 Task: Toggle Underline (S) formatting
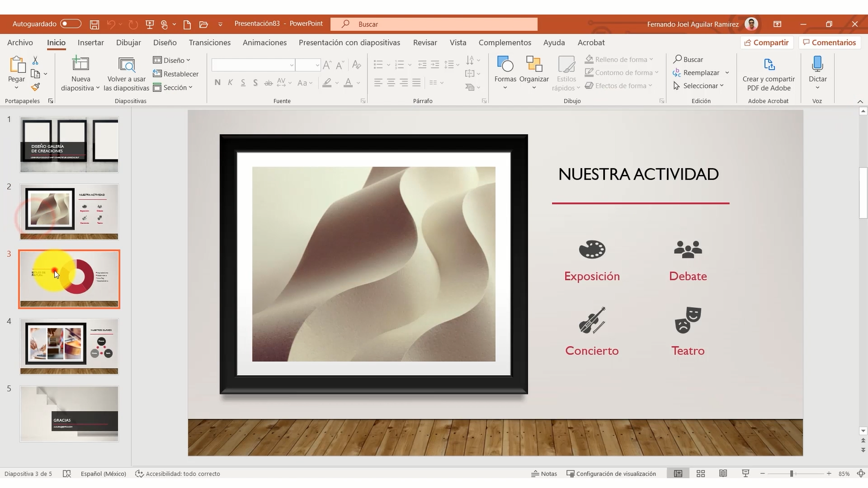pyautogui.click(x=242, y=82)
